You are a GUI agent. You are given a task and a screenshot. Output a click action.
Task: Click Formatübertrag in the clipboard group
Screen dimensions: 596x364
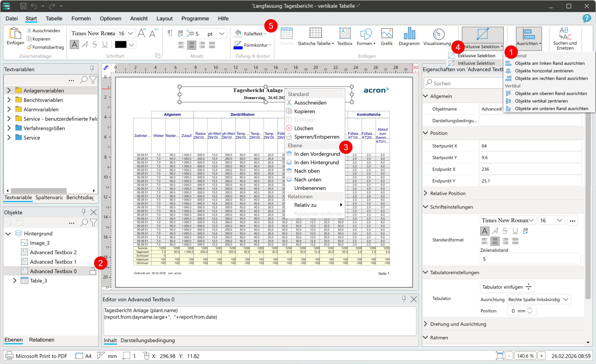point(45,47)
